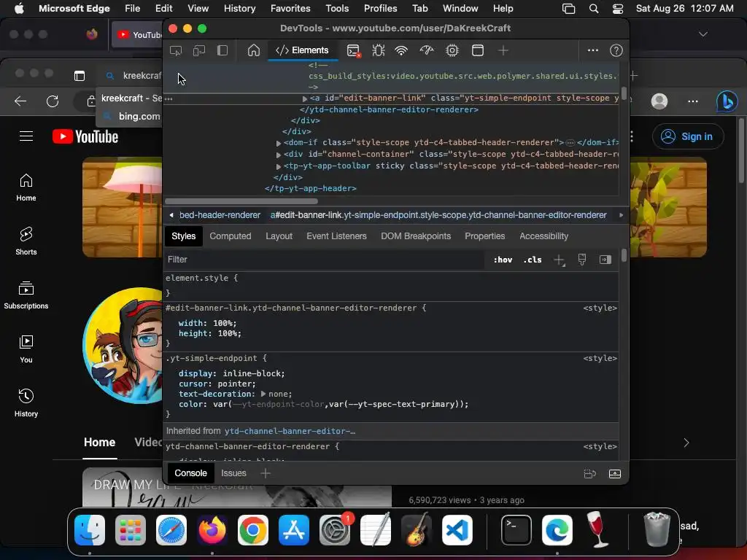Expand the tp-yt-app-toolbar sticky node
The height and width of the screenshot is (560, 747).
[278, 166]
